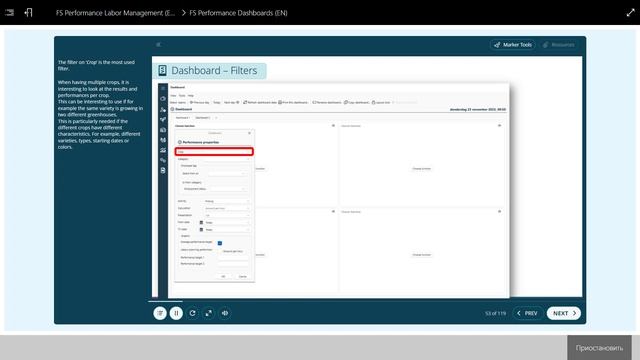This screenshot has height=360, width=640.
Task: Click Choose function in bottom-right panel
Action: coord(421,255)
